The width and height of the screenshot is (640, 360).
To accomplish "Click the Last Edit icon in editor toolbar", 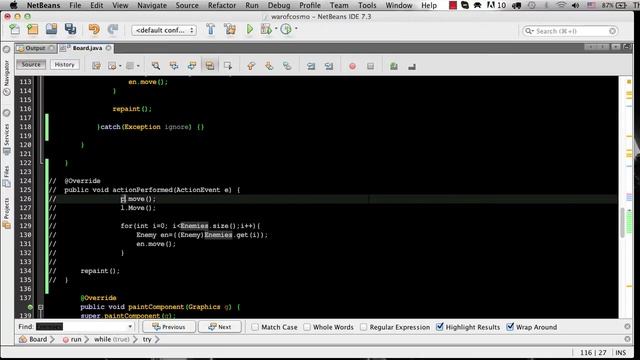I will click(x=96, y=66).
